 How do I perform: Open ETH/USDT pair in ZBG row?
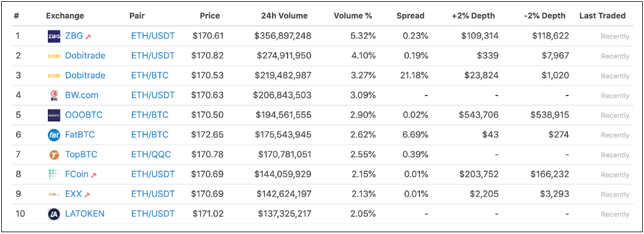[x=153, y=36]
